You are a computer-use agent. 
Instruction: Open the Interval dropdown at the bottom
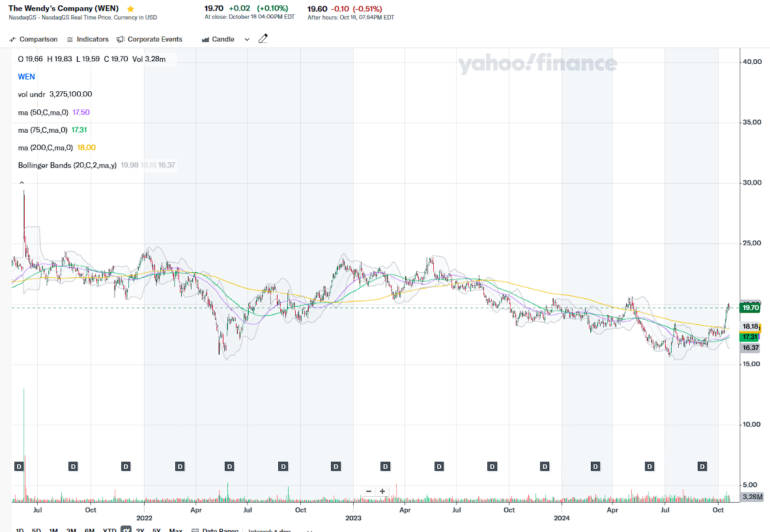280,530
